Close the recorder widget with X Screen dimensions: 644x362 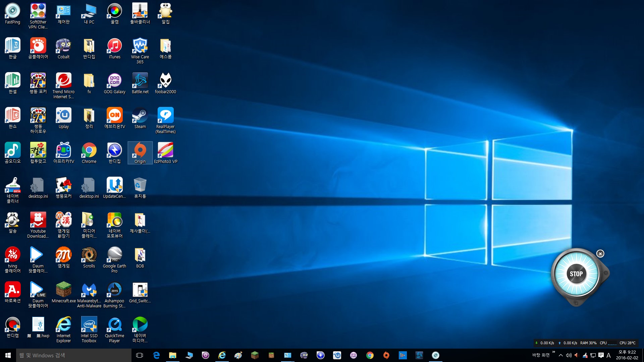(600, 254)
